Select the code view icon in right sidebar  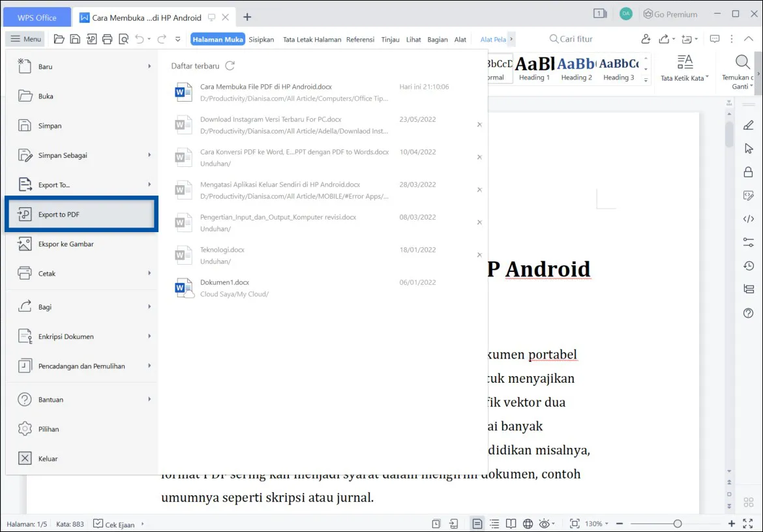pos(748,219)
